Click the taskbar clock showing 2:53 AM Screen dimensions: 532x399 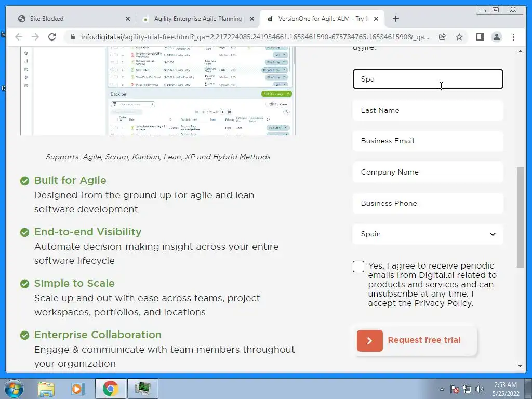pyautogui.click(x=506, y=389)
